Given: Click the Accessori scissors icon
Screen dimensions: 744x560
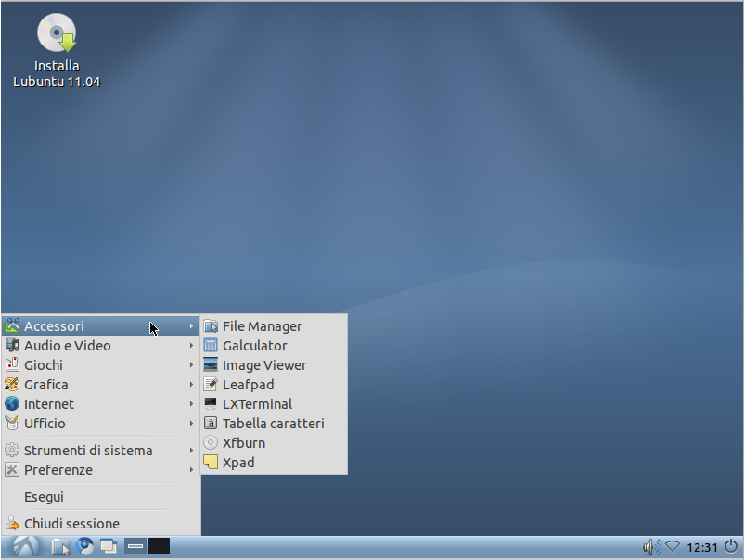Looking at the screenshot, I should point(12,325).
